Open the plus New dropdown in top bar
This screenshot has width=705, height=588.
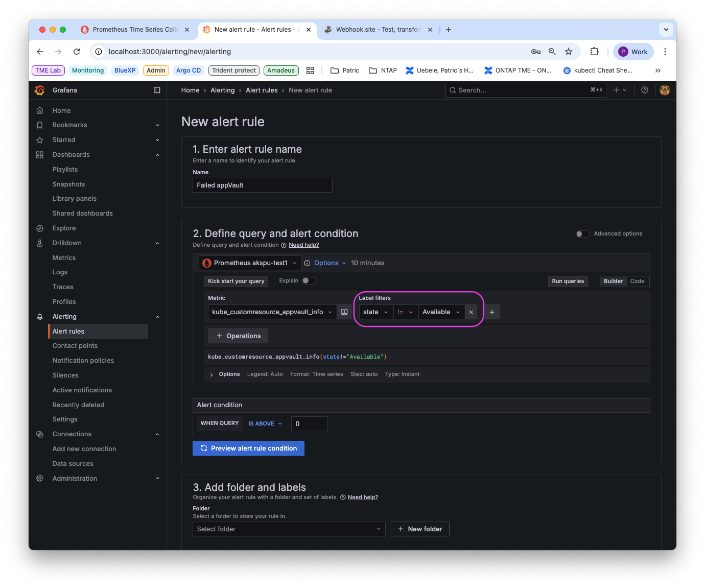620,90
